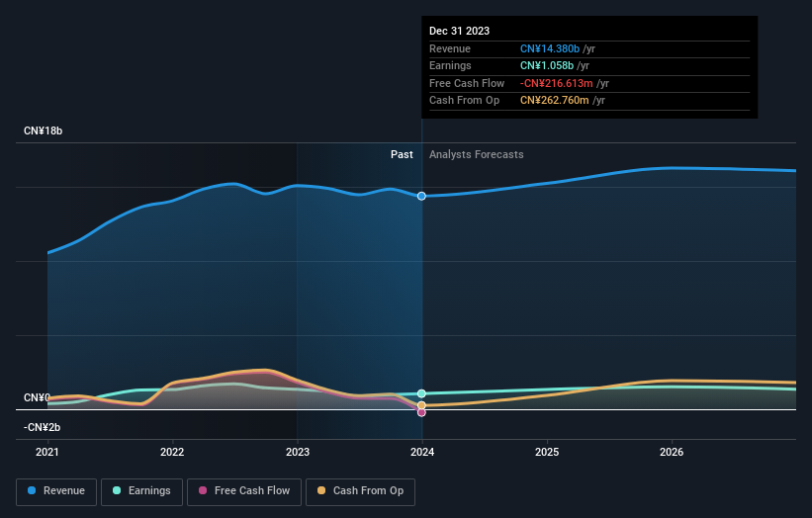The image size is (812, 518).
Task: Click the 2022 x-axis label
Action: coord(172,452)
